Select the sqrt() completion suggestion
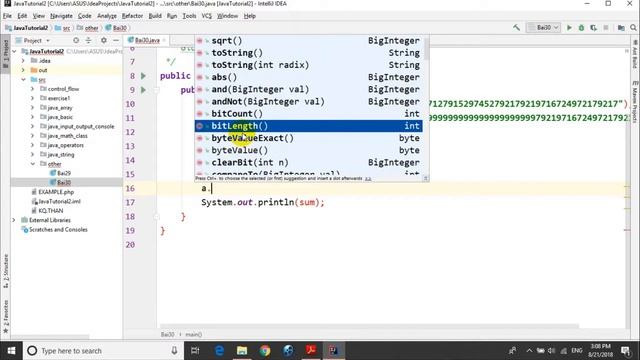 309,41
